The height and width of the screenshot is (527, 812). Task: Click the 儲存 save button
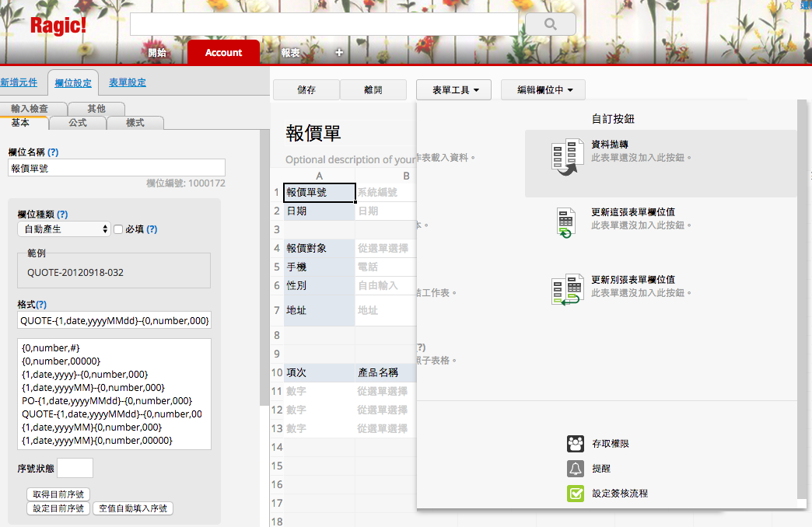pos(306,90)
